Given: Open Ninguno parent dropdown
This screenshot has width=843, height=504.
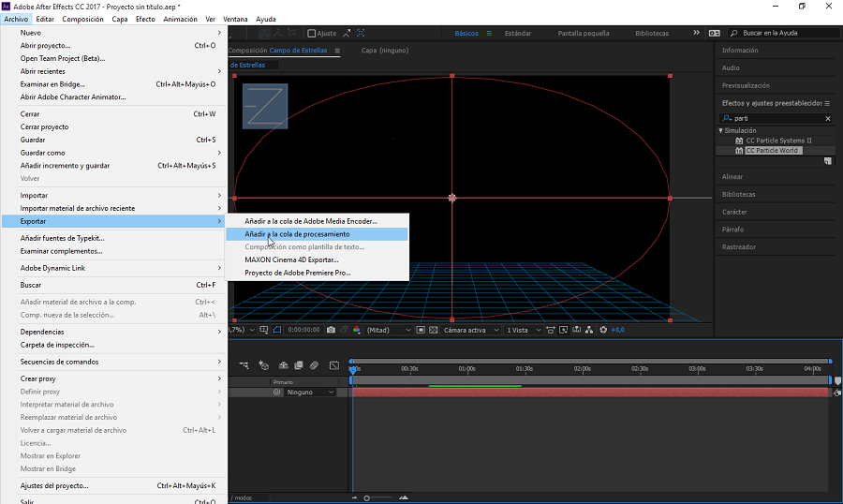Looking at the screenshot, I should click(310, 393).
